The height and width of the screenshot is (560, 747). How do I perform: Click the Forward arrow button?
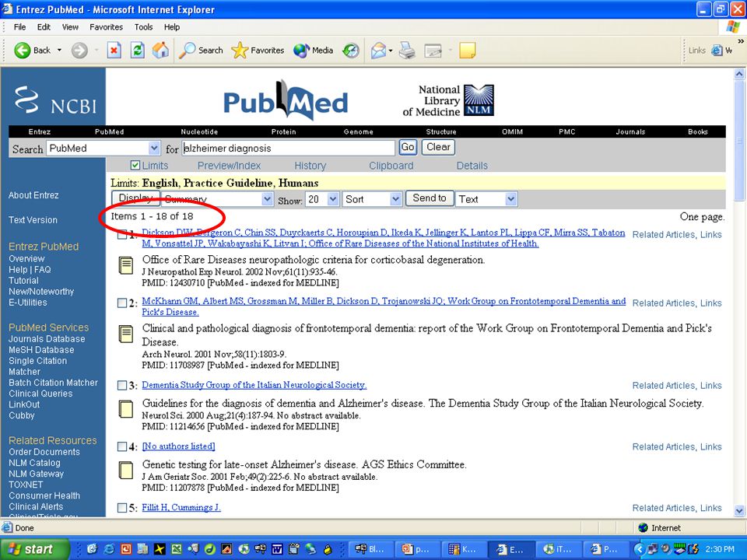point(79,50)
